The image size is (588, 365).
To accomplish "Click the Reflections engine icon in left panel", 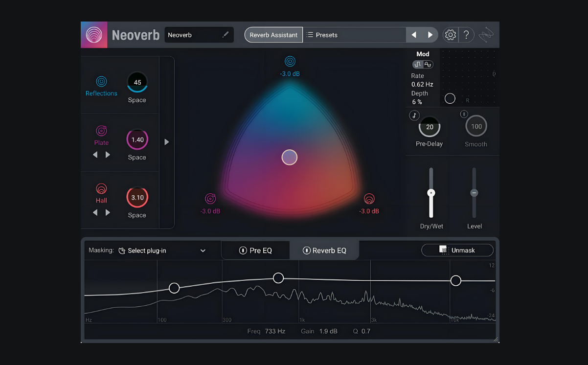I will pos(101,81).
